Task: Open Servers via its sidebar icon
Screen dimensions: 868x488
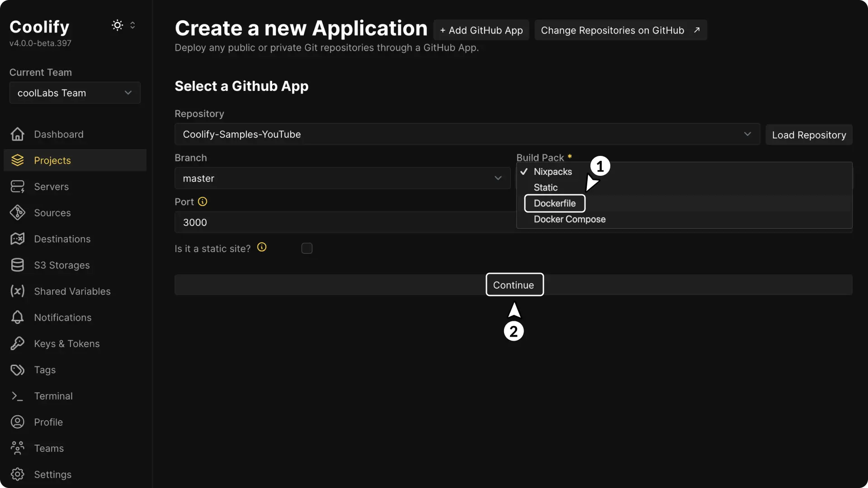Action: 18,187
